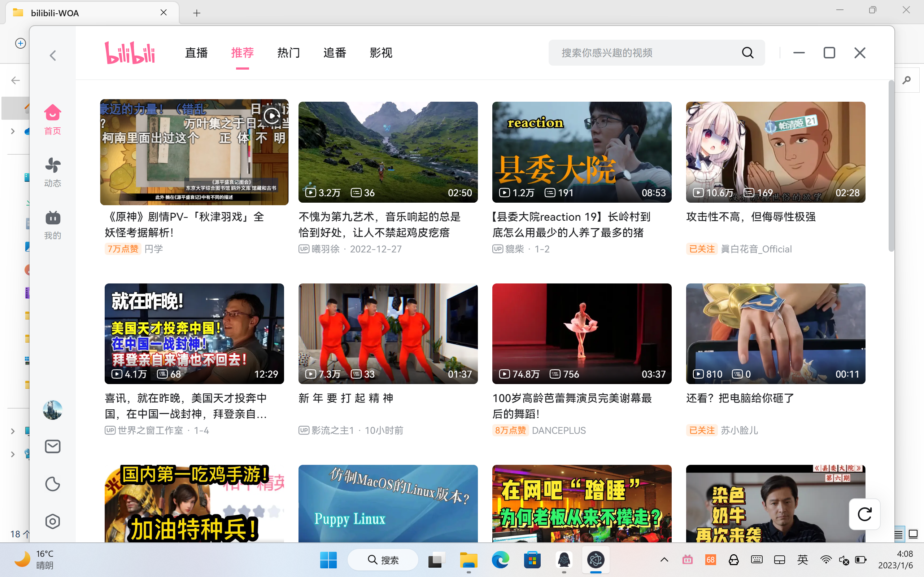
Task: Click the search magnifier icon
Action: (x=748, y=53)
